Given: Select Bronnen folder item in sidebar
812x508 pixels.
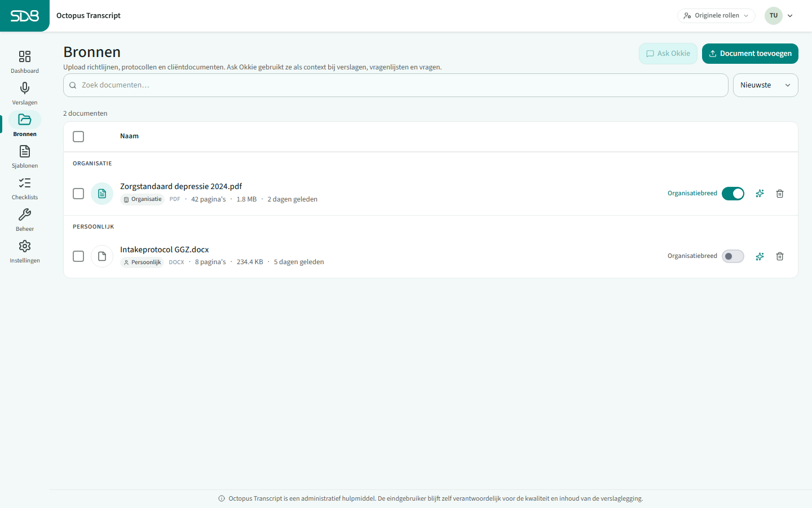Looking at the screenshot, I should [x=25, y=125].
